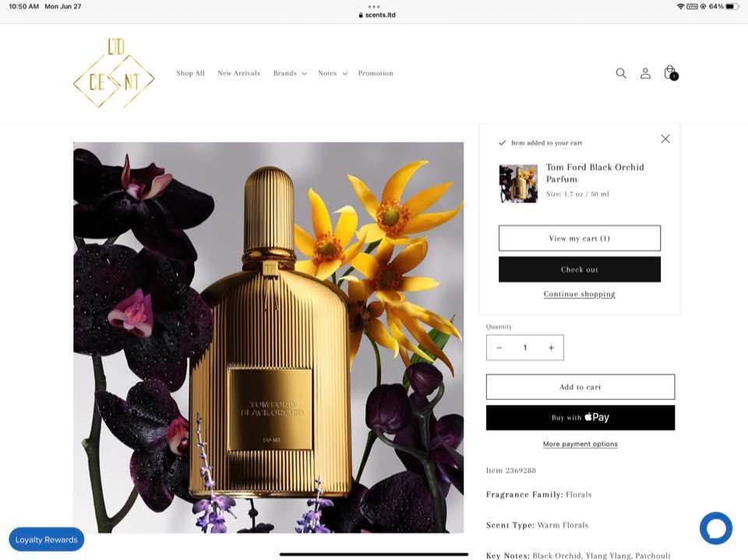
Task: Click the black Check out button
Action: (580, 269)
